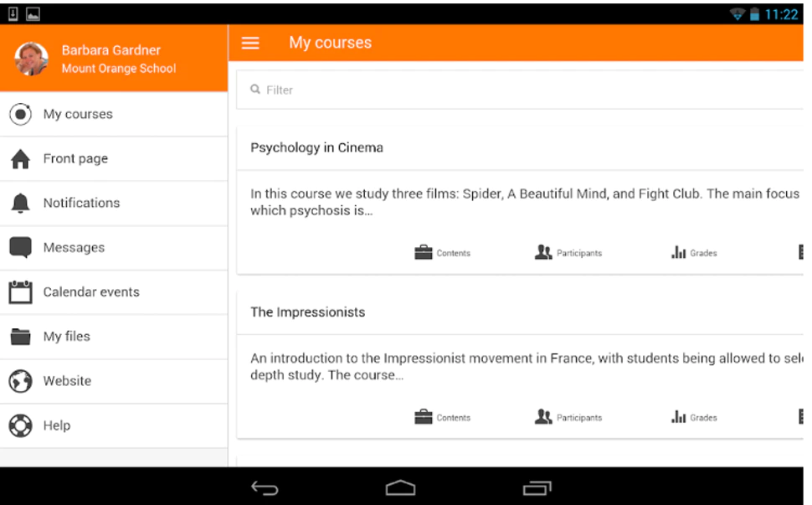This screenshot has height=505, width=812.
Task: Check Grades in The Impressionists course
Action: (x=692, y=416)
